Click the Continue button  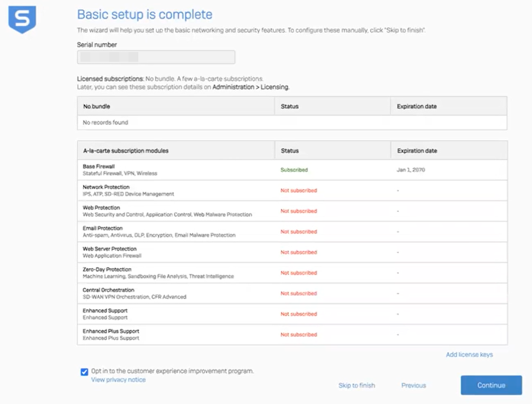click(x=490, y=385)
